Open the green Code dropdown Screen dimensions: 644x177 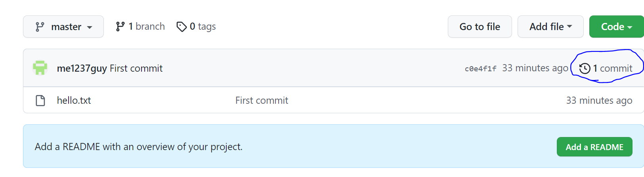pyautogui.click(x=617, y=27)
